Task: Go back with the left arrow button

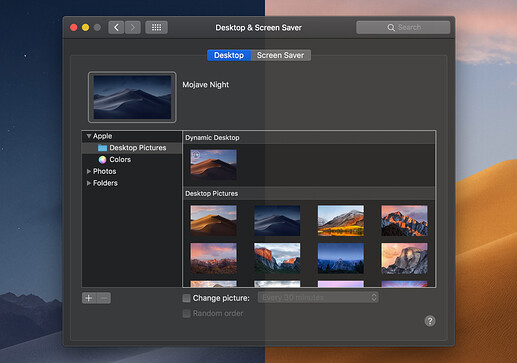Action: click(116, 27)
